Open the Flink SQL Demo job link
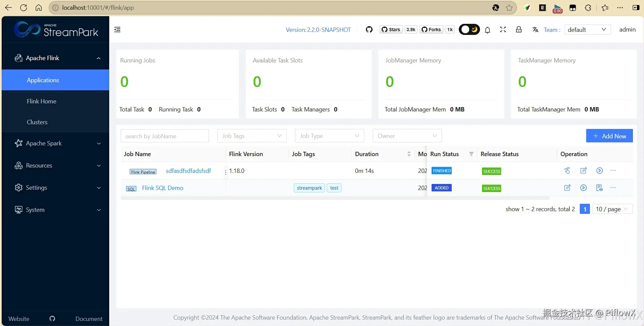Screen dimensions: 644x326 (x=163, y=188)
